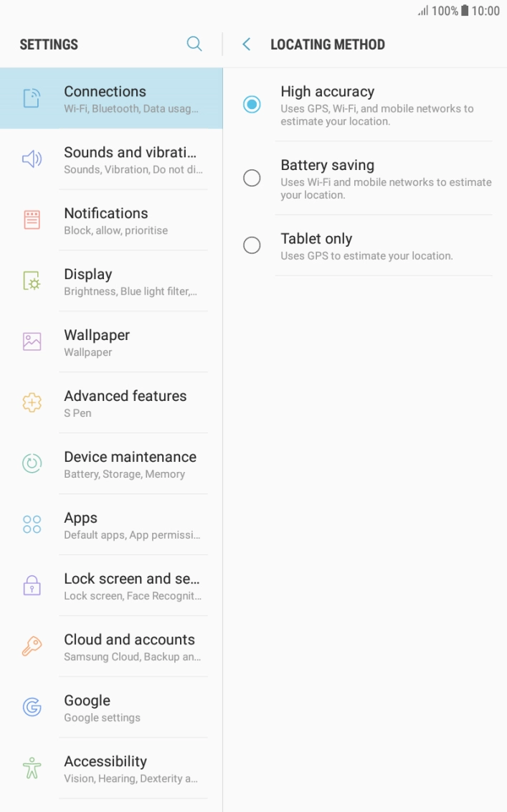Click the Google G icon
Screen dimensions: 507x812
click(32, 707)
